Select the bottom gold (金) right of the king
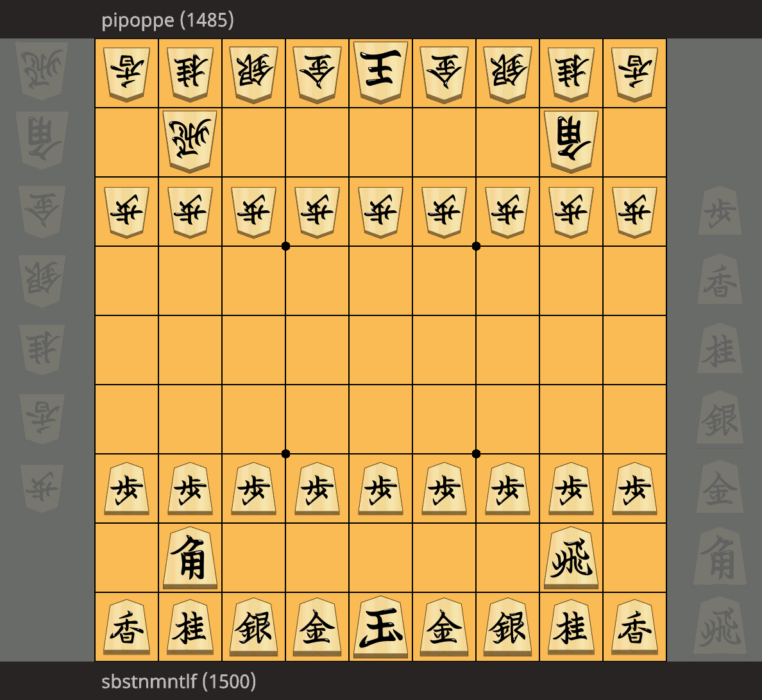Viewport: 762px width, 700px height. (x=444, y=627)
